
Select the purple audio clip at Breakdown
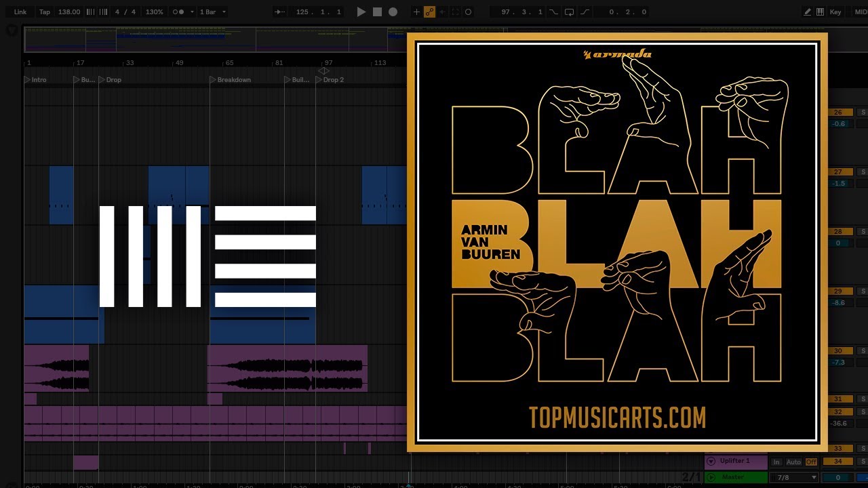[x=288, y=369]
